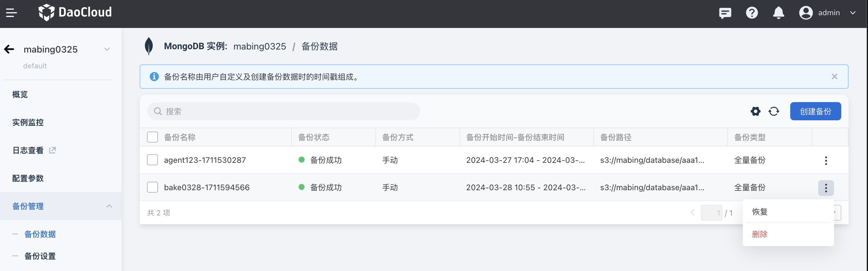Click the 搜索 search field
868x271 pixels.
tap(283, 111)
